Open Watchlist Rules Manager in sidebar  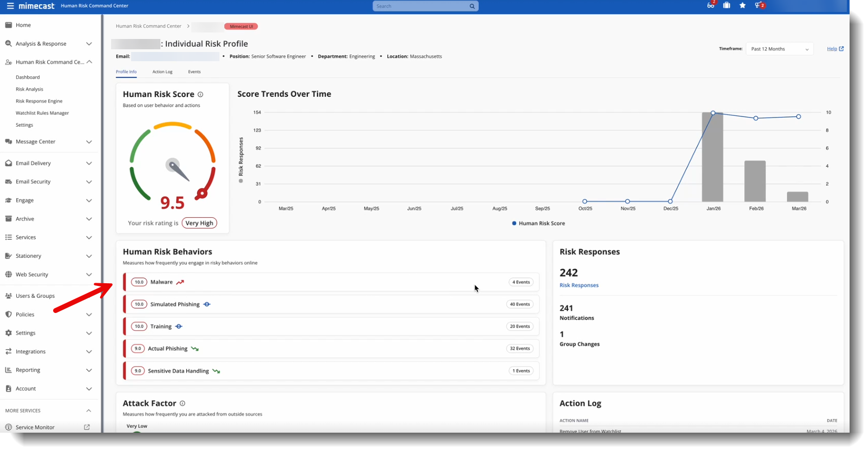pos(42,113)
